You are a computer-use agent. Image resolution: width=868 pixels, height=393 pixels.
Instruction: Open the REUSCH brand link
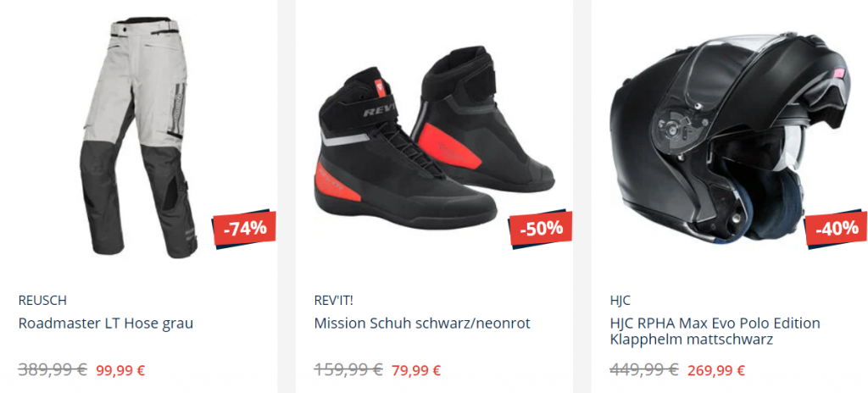pos(42,301)
